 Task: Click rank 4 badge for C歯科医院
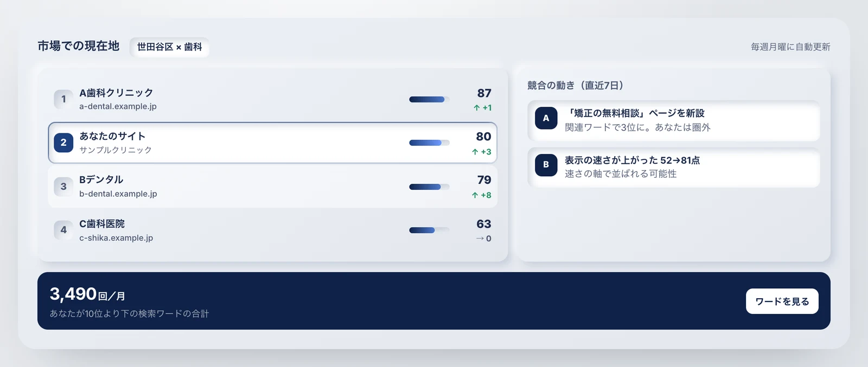click(63, 230)
